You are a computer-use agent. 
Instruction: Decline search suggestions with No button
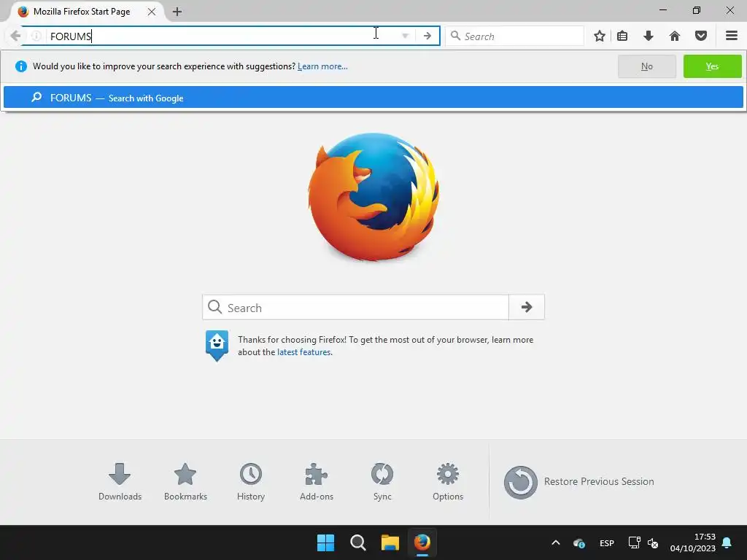tap(646, 66)
